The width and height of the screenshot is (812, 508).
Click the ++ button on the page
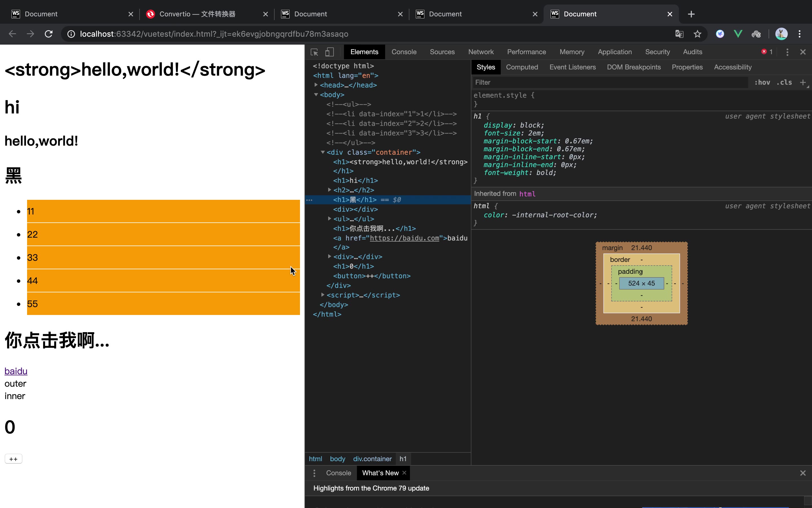[14, 459]
